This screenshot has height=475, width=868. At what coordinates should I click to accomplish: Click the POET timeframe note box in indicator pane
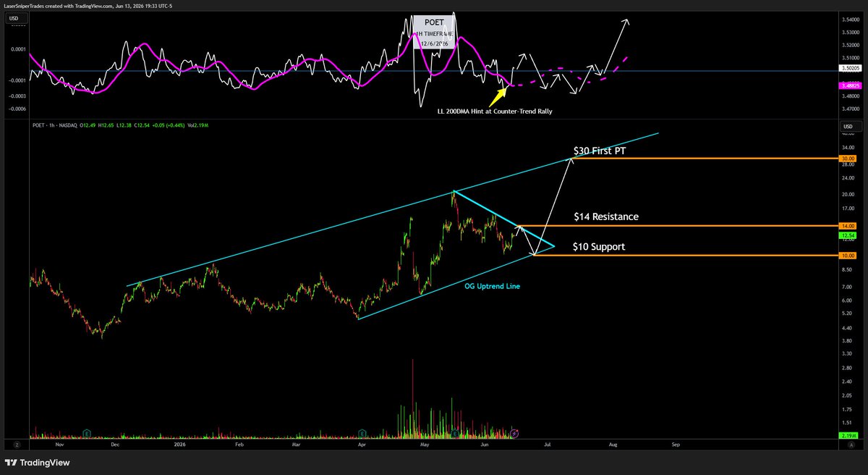[x=434, y=33]
